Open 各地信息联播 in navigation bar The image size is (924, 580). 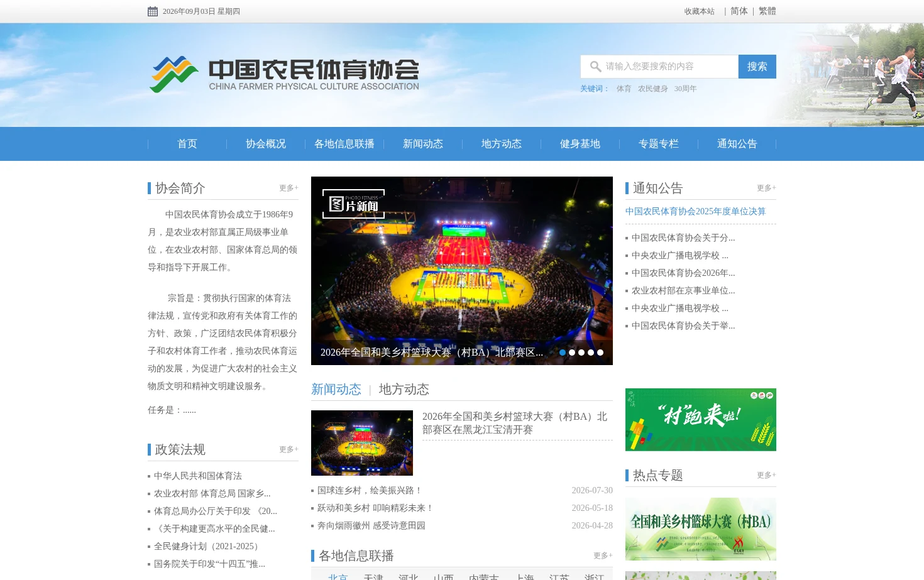pos(344,144)
